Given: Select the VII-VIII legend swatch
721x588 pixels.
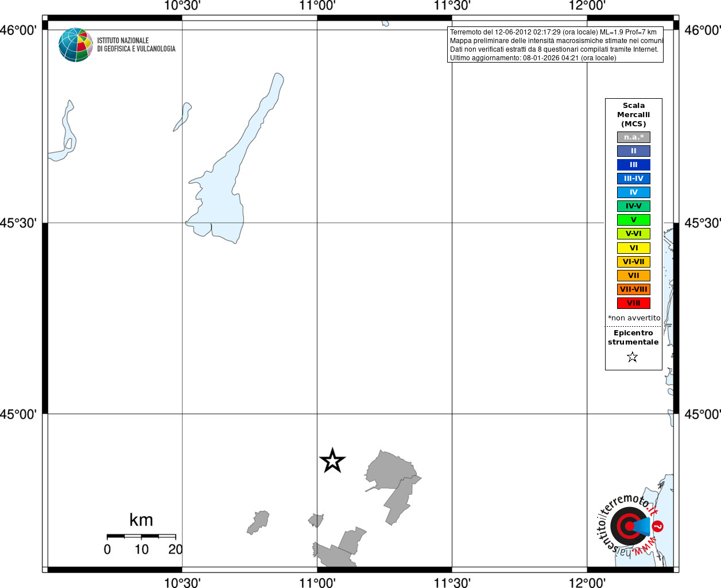Looking at the screenshot, I should [634, 289].
